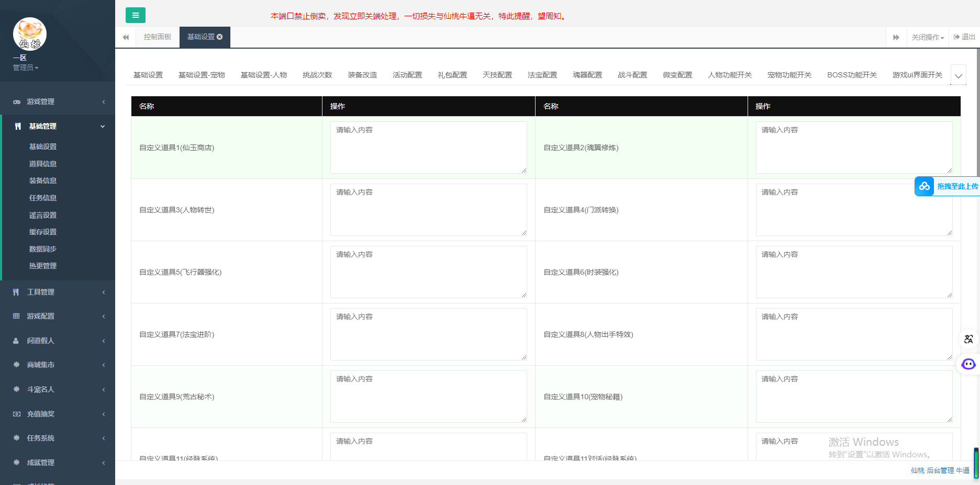Screen dimensions: 980x485
Task: Click the 游戏管理 gamepad icon
Action: click(x=17, y=101)
